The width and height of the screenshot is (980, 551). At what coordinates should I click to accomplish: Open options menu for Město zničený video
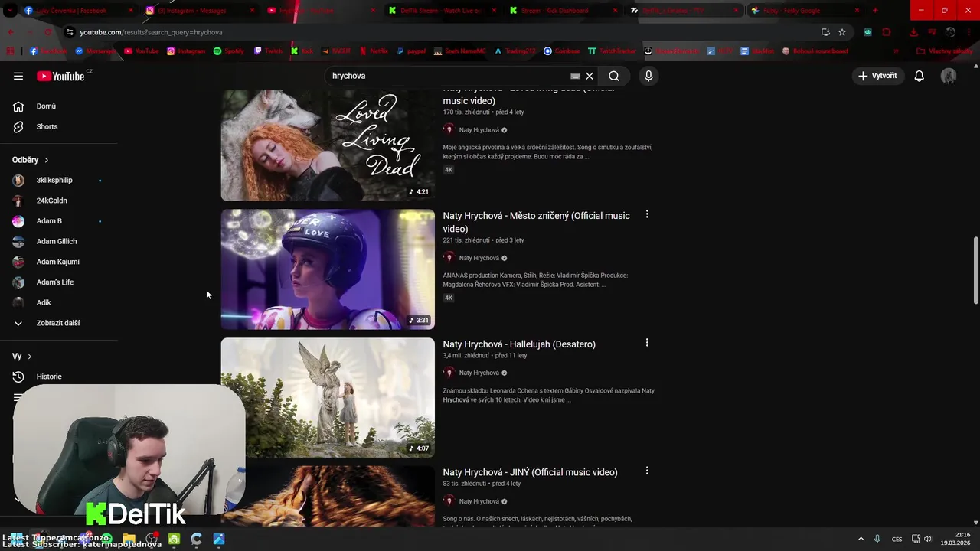(x=647, y=214)
